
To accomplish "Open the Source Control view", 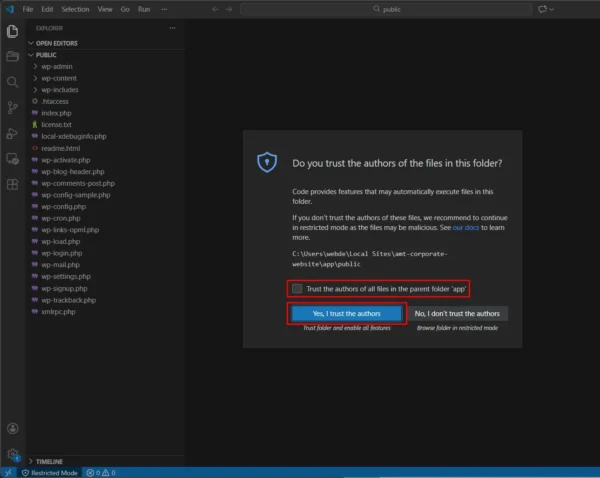I will (x=12, y=108).
